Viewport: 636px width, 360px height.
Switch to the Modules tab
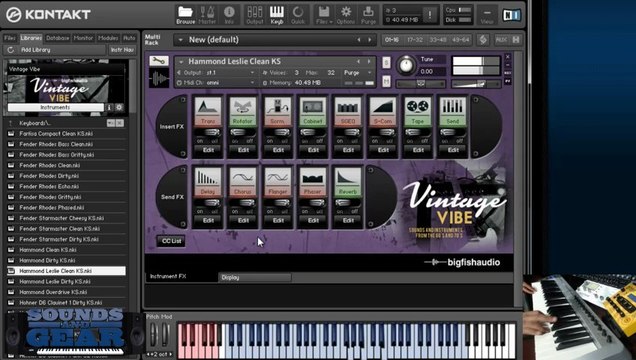pyautogui.click(x=108, y=38)
